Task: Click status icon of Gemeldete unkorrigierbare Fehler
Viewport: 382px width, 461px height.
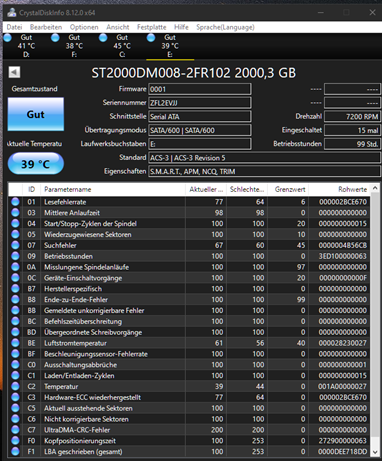Action: coord(15,310)
